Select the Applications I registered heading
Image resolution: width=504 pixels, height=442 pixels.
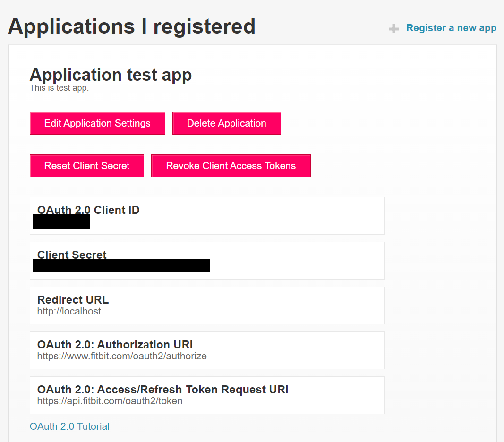click(x=132, y=26)
